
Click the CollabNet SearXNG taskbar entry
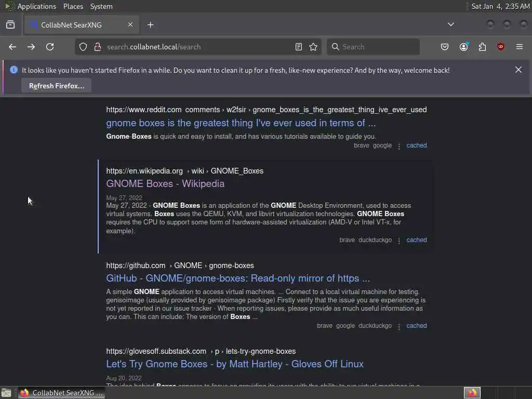[x=62, y=393]
